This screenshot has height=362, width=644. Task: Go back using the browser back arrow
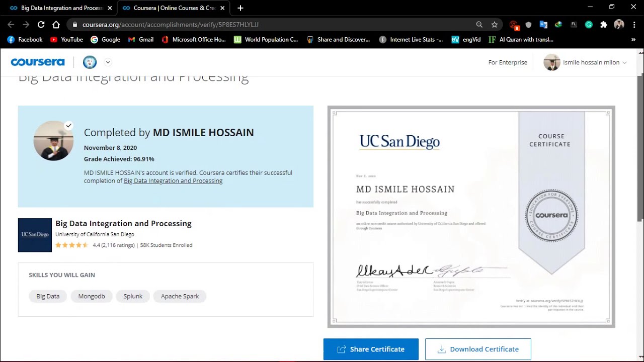click(x=11, y=24)
